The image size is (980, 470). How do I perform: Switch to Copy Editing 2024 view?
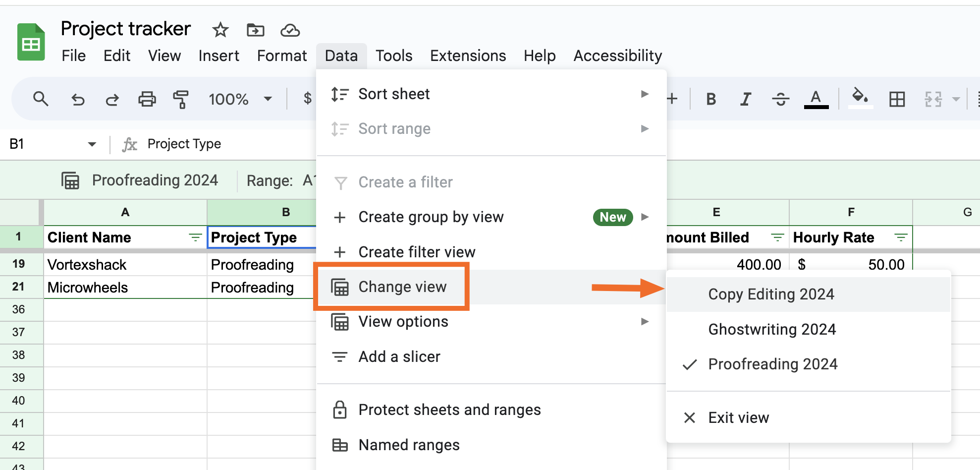click(808, 294)
